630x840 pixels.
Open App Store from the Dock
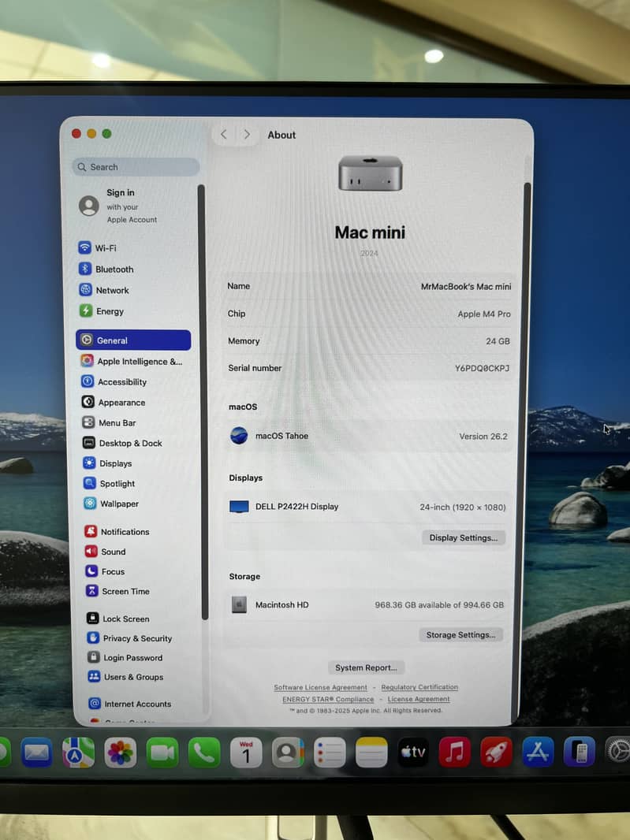tap(538, 751)
